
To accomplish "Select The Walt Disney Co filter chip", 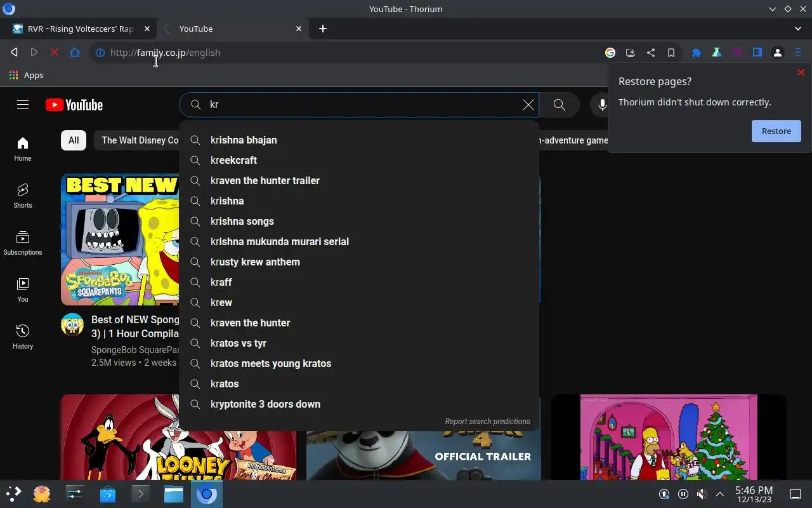I will pyautogui.click(x=137, y=140).
